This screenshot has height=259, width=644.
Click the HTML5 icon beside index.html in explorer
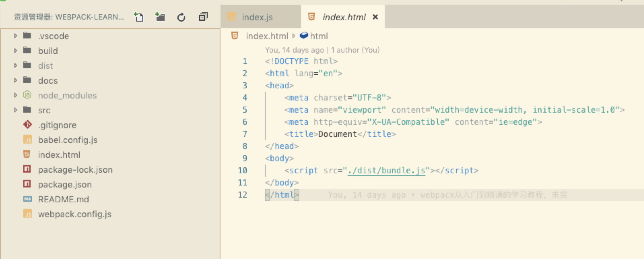pos(27,154)
